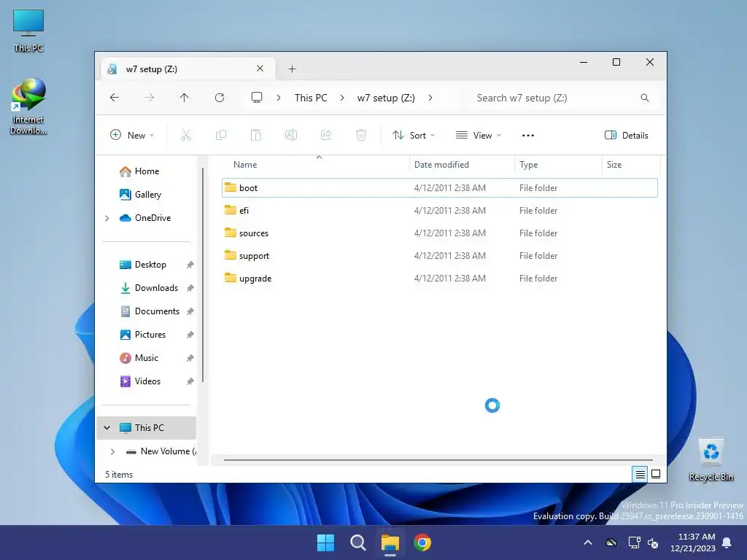Show hidden tray icons chevron
This screenshot has height=560, width=747.
click(x=588, y=542)
